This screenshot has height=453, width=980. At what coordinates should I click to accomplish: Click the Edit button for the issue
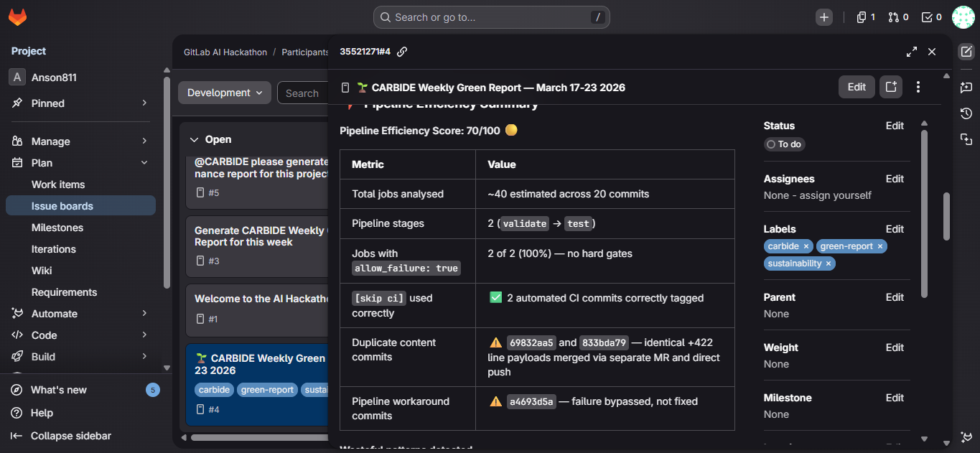click(x=857, y=87)
